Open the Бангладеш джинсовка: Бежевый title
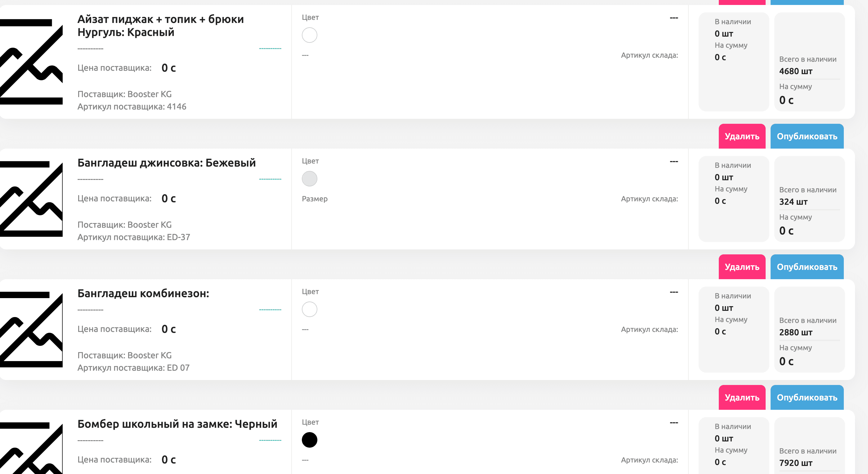The image size is (868, 474). point(167,163)
